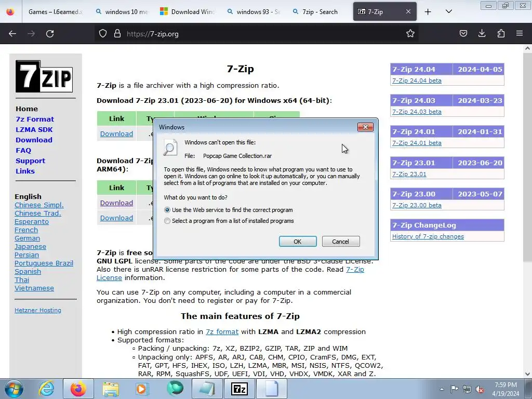Viewport: 532px width, 399px height.
Task: Expand the list all tabs chevron
Action: tap(449, 11)
